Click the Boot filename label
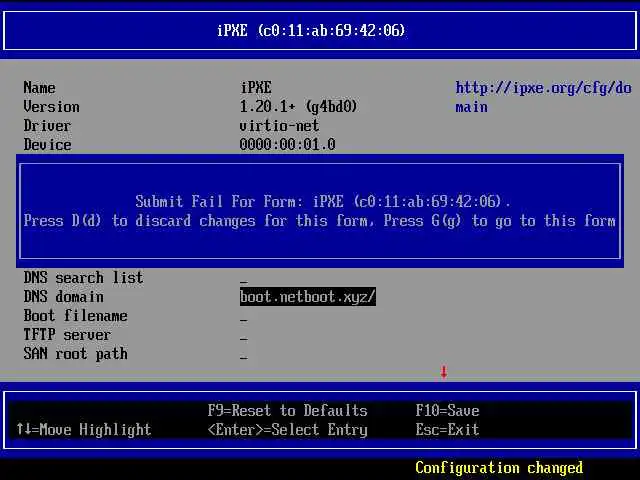The height and width of the screenshot is (480, 640). [x=76, y=316]
